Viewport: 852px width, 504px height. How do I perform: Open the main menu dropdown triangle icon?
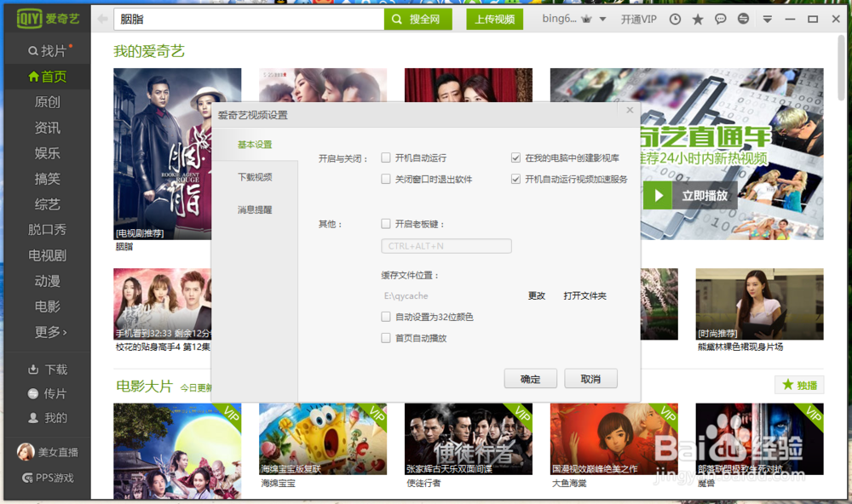pos(768,20)
